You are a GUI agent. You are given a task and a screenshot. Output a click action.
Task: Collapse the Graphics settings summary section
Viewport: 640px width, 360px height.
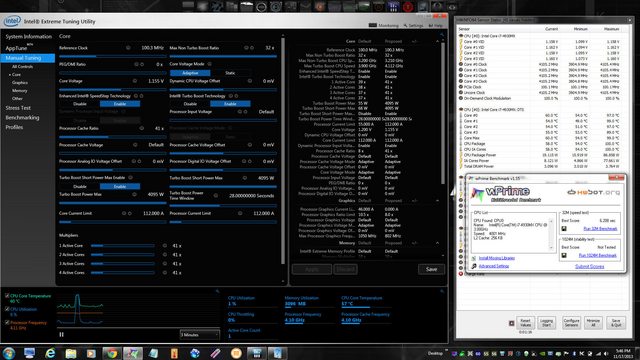(437, 201)
